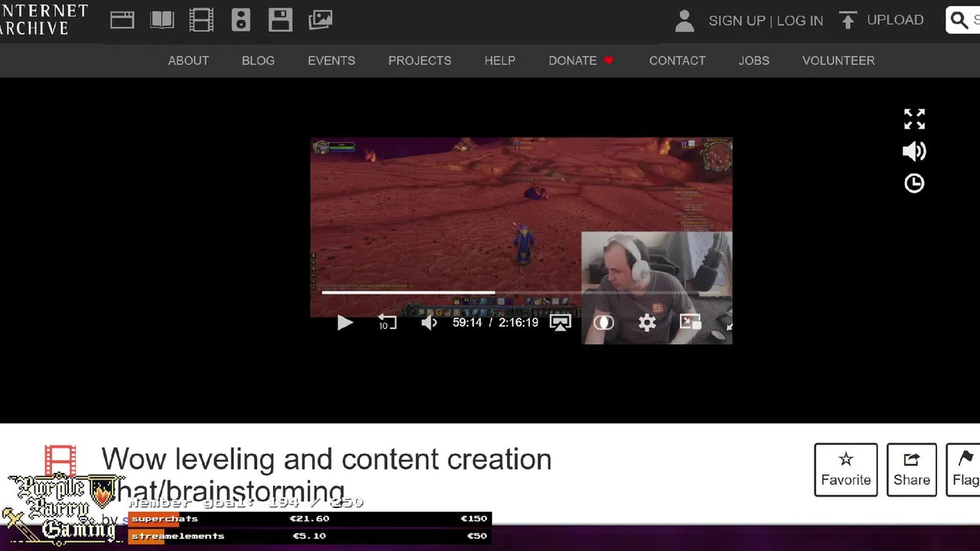The width and height of the screenshot is (980, 551).
Task: Open the ABOUT menu item
Action: (188, 60)
